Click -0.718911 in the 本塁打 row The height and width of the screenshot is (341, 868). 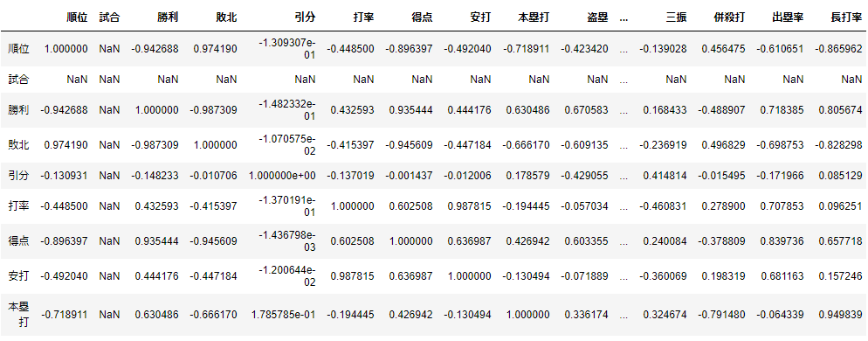click(x=64, y=315)
